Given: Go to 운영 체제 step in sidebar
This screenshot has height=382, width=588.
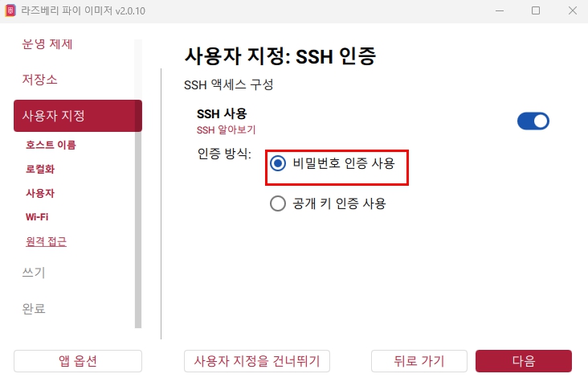Looking at the screenshot, I should pos(47,44).
